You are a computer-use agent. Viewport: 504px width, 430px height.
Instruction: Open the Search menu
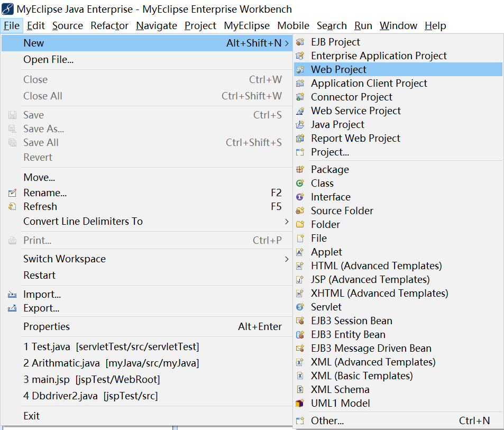(x=332, y=26)
